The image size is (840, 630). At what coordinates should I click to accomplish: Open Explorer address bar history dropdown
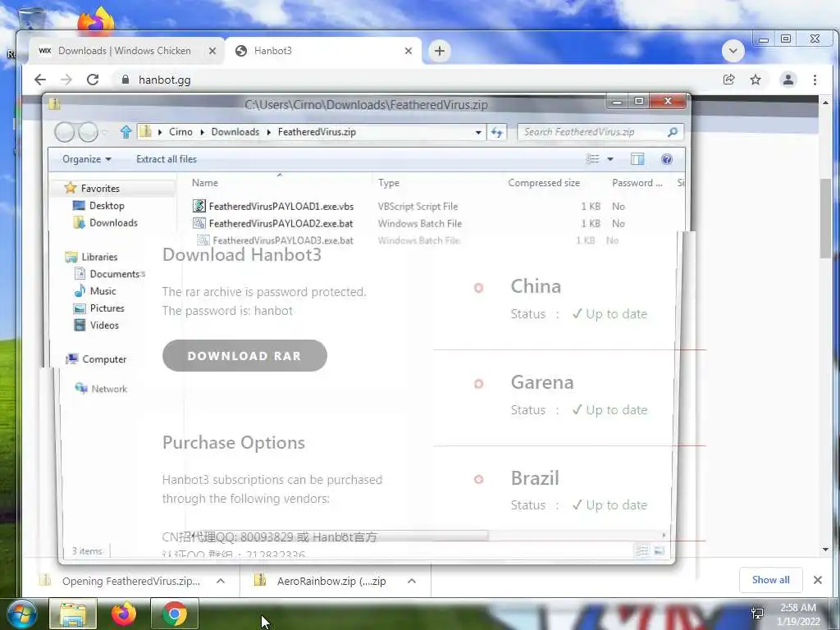click(478, 132)
